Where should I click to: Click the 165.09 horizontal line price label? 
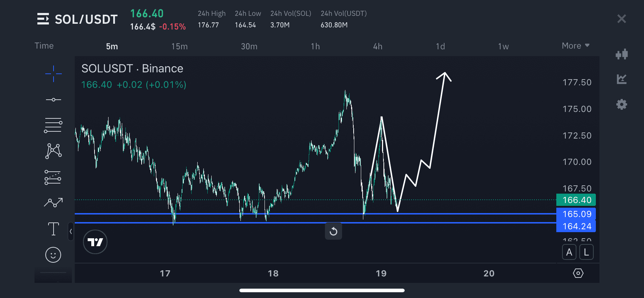(x=576, y=214)
